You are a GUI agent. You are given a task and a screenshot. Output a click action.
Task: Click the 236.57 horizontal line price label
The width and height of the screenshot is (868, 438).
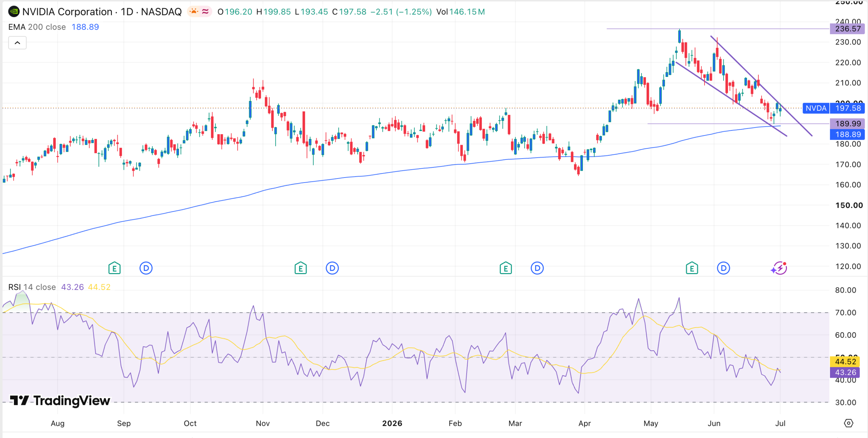[847, 29]
